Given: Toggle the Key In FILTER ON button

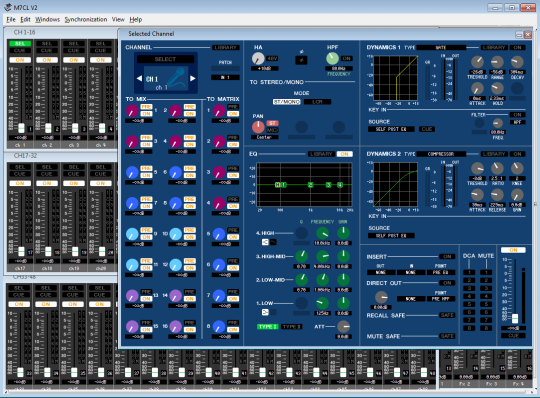Looking at the screenshot, I should click(x=517, y=115).
